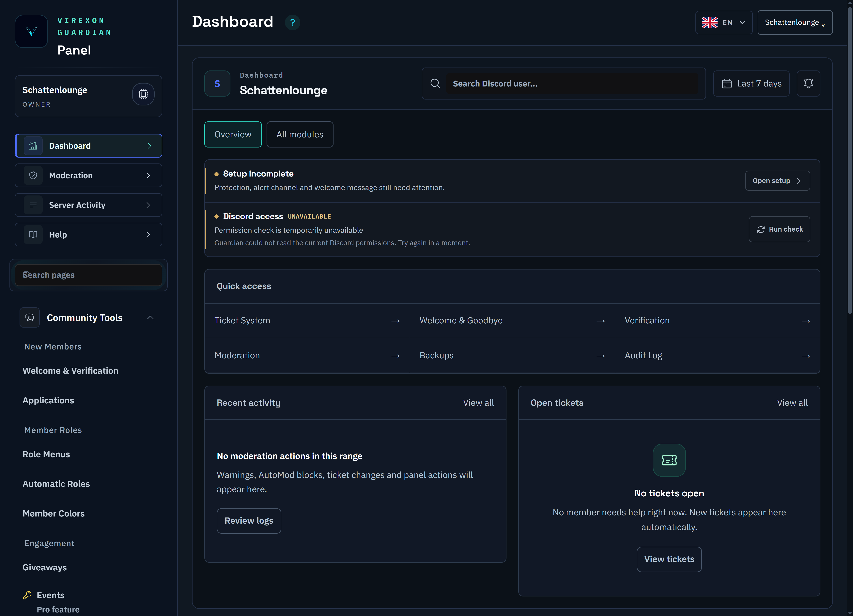Click the arrow next to quick access Moderation

(x=395, y=356)
